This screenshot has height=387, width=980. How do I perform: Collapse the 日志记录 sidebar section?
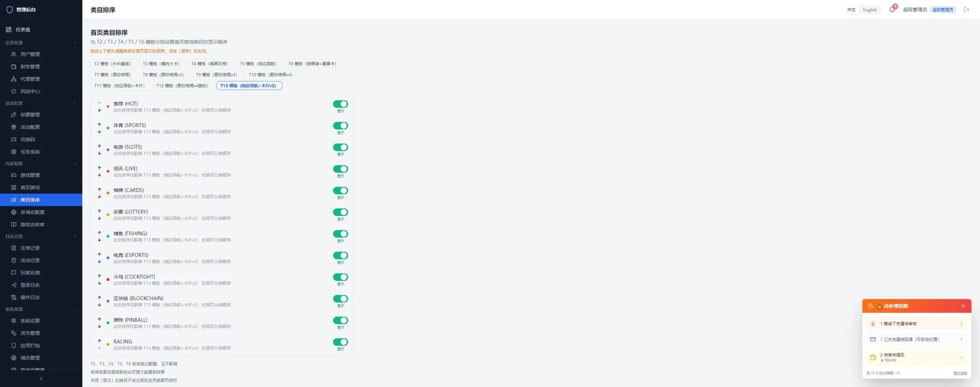[x=75, y=236]
